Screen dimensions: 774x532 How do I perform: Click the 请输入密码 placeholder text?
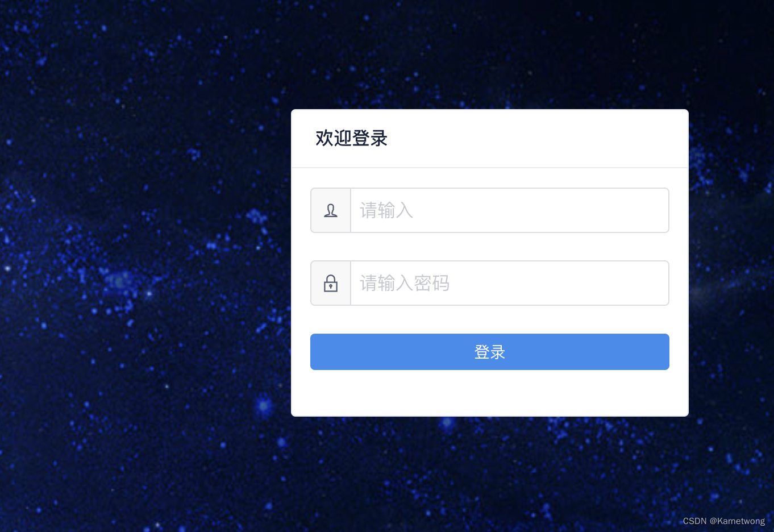(405, 283)
